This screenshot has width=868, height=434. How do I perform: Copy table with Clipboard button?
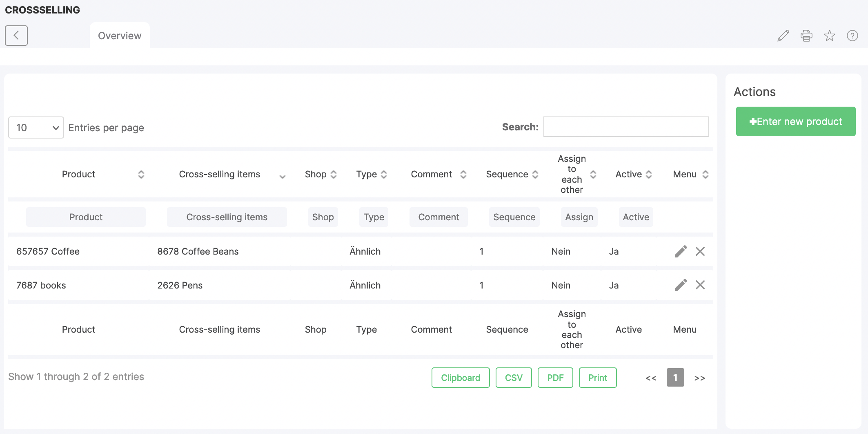pyautogui.click(x=460, y=378)
